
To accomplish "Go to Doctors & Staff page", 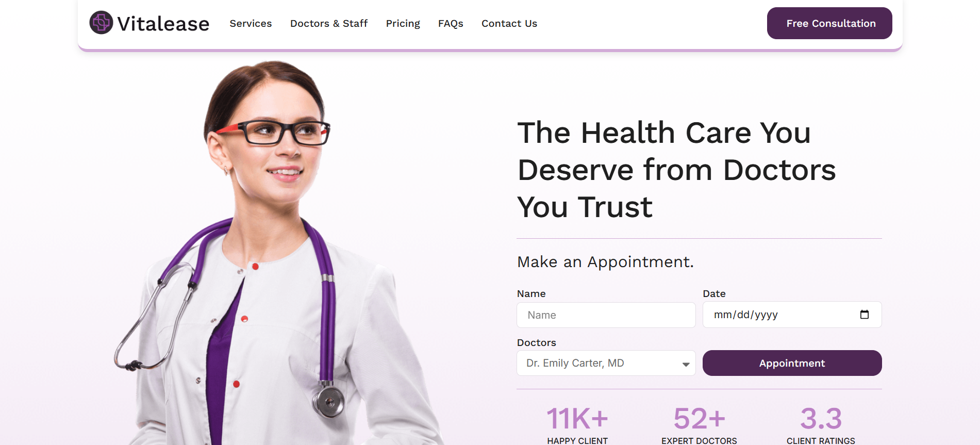I will pyautogui.click(x=329, y=23).
